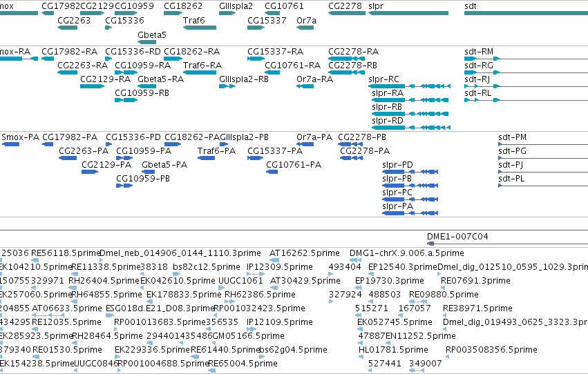Select the sdt-PJ protein
Viewport: 588px width, 374px height.
click(x=543, y=172)
